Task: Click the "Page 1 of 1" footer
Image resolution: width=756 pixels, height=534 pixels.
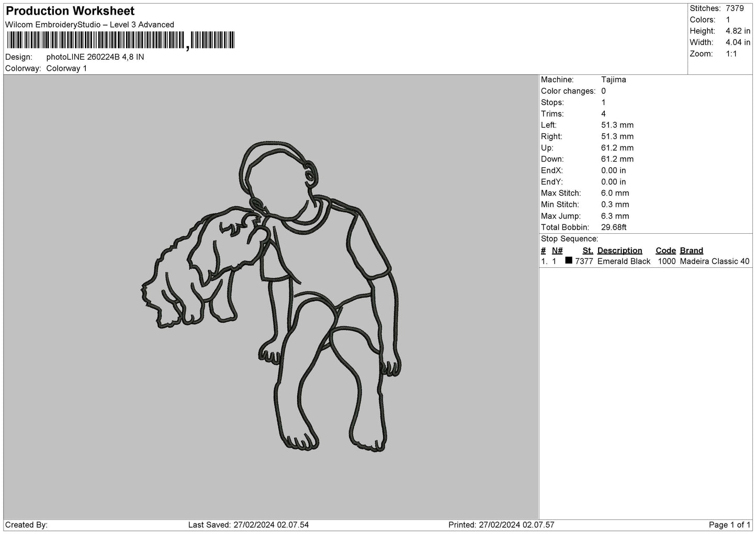Action: click(729, 525)
